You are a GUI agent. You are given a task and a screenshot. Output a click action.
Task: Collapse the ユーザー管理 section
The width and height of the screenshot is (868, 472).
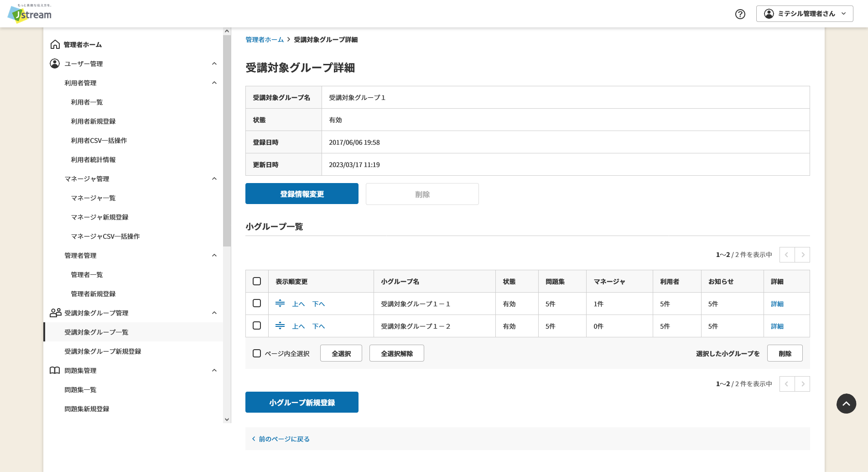click(x=214, y=63)
